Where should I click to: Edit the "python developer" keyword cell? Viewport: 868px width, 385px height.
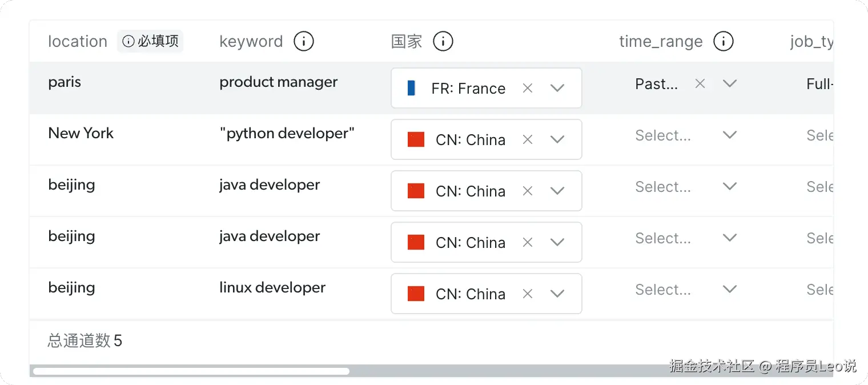pyautogui.click(x=287, y=134)
